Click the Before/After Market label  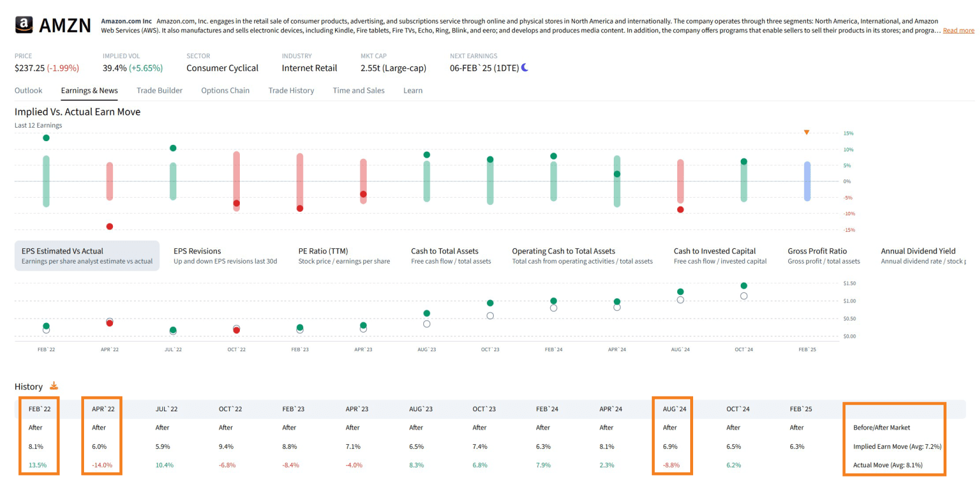[881, 428]
